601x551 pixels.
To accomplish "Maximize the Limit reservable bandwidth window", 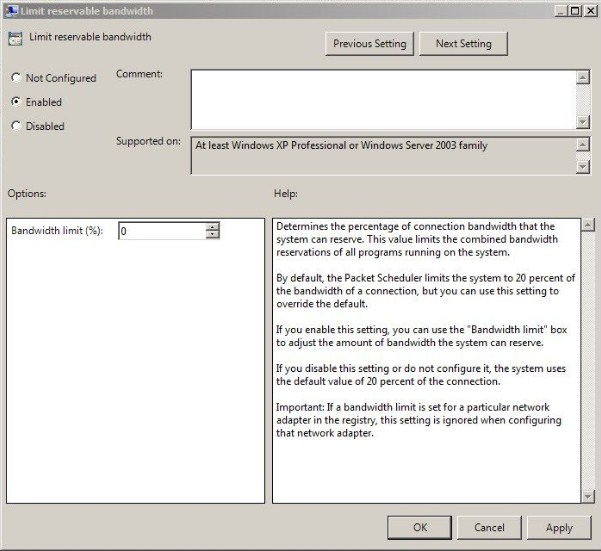I will pyautogui.click(x=575, y=11).
